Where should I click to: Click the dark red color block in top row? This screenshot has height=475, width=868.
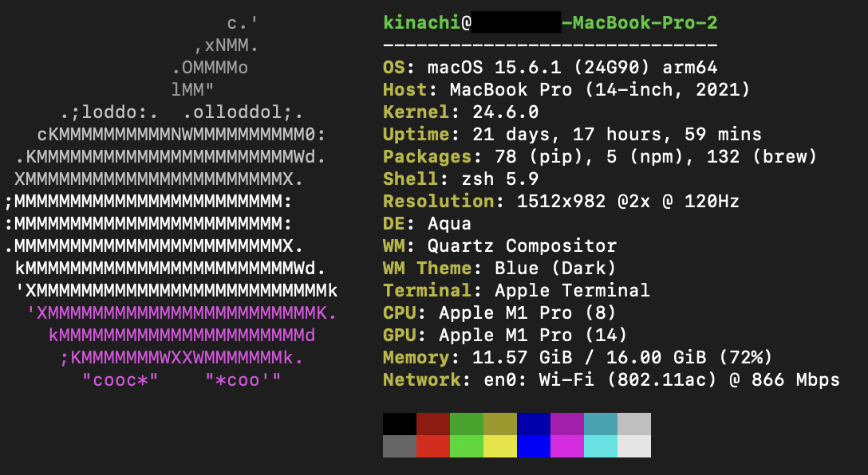click(x=433, y=423)
